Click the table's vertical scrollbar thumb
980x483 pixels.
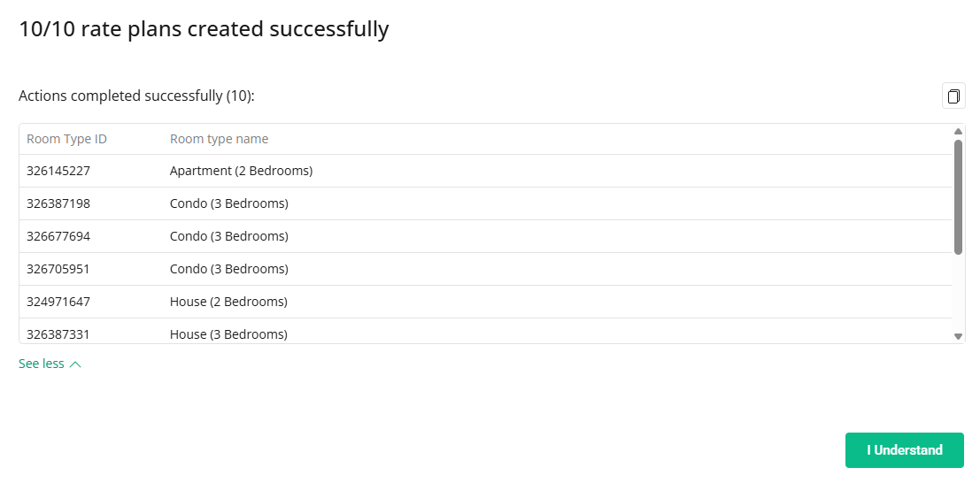point(958,196)
